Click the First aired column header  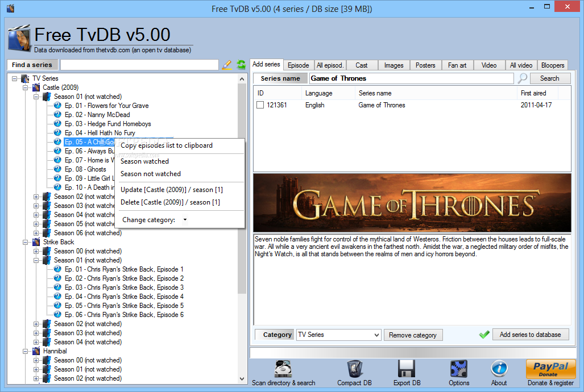(533, 93)
